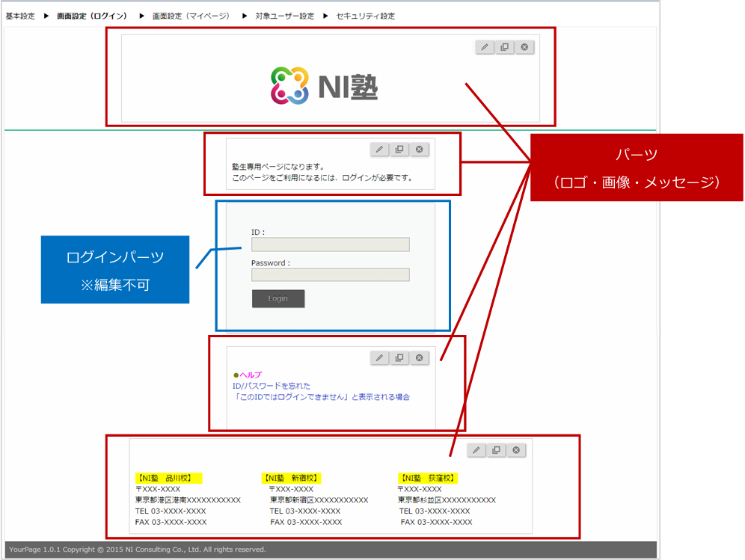Select the 【NI塾 新宿校】 heading

(292, 478)
